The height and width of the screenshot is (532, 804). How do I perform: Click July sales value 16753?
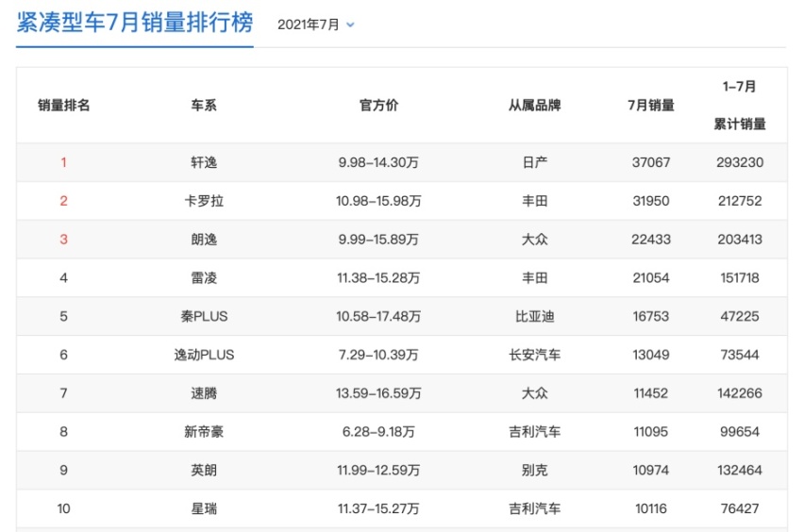coord(651,316)
